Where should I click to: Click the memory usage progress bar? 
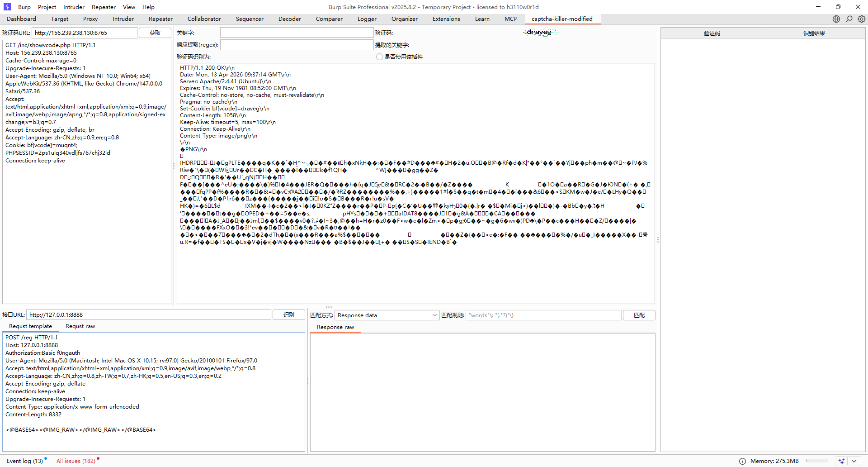tap(816, 461)
